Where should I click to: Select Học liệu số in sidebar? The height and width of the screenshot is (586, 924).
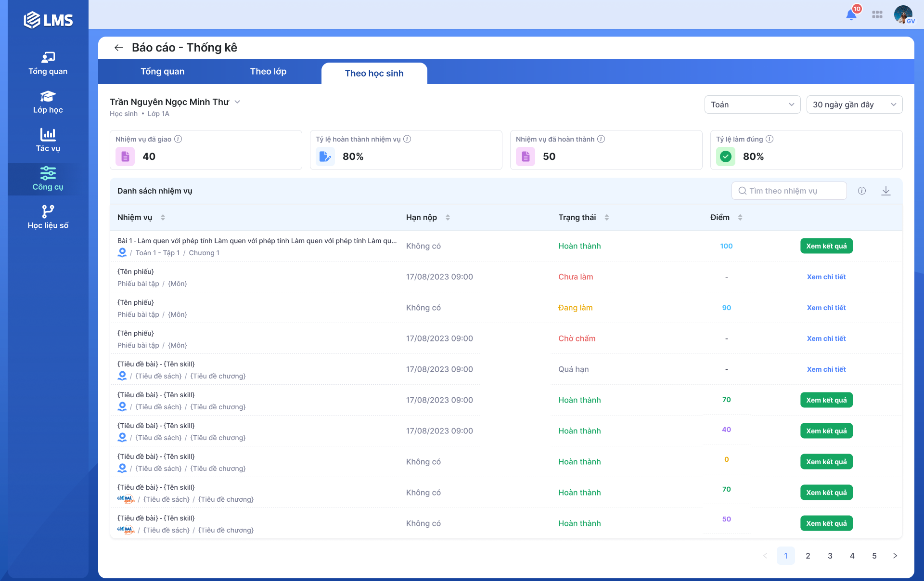(x=48, y=218)
